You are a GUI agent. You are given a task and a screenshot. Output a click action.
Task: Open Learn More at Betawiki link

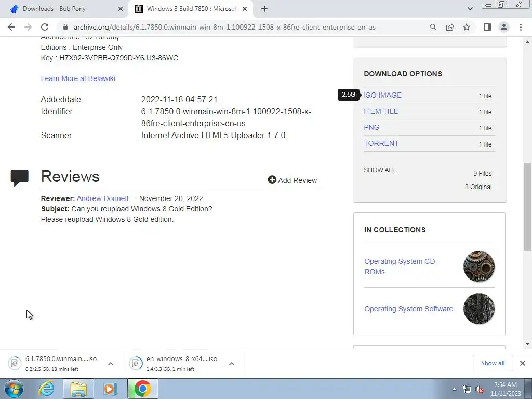point(78,78)
